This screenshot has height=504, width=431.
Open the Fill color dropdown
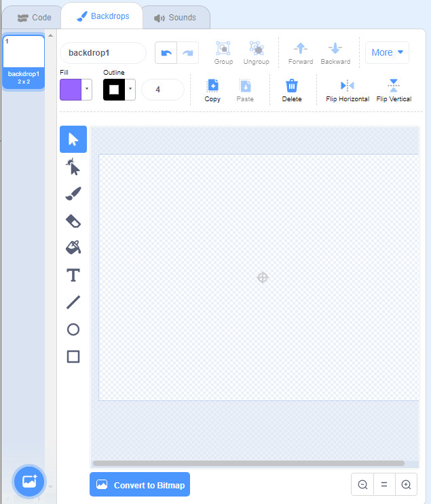(87, 90)
